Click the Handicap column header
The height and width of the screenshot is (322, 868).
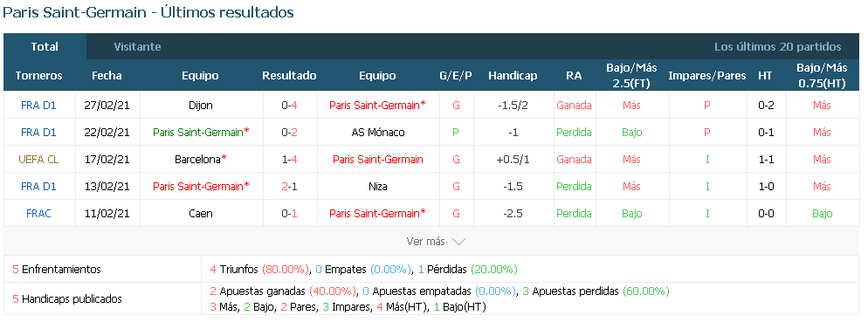click(513, 76)
